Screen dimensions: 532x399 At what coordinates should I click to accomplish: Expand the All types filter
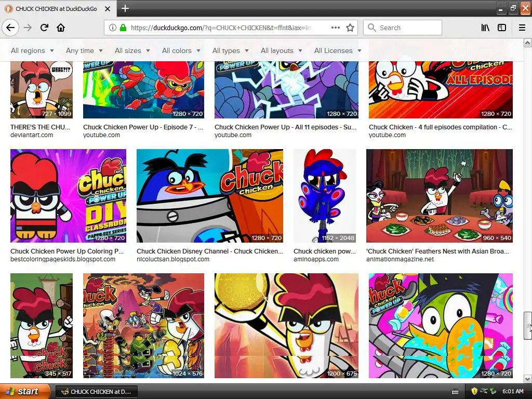pos(230,50)
